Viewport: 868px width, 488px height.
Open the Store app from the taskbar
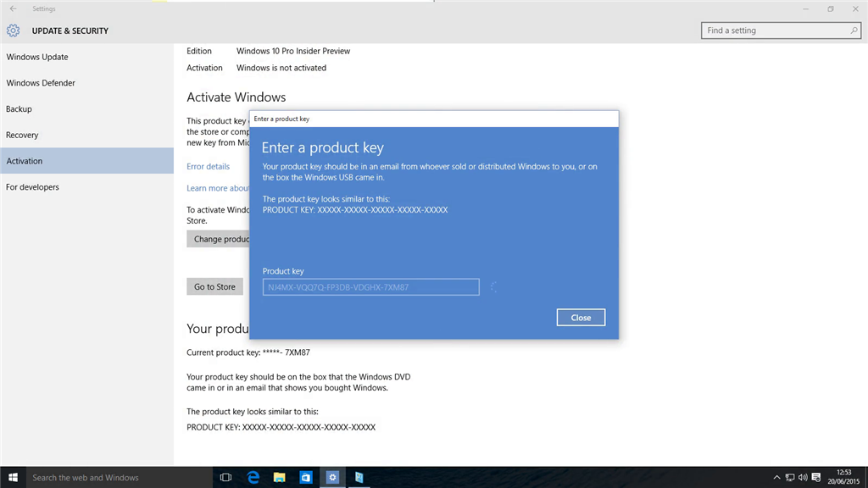click(305, 477)
